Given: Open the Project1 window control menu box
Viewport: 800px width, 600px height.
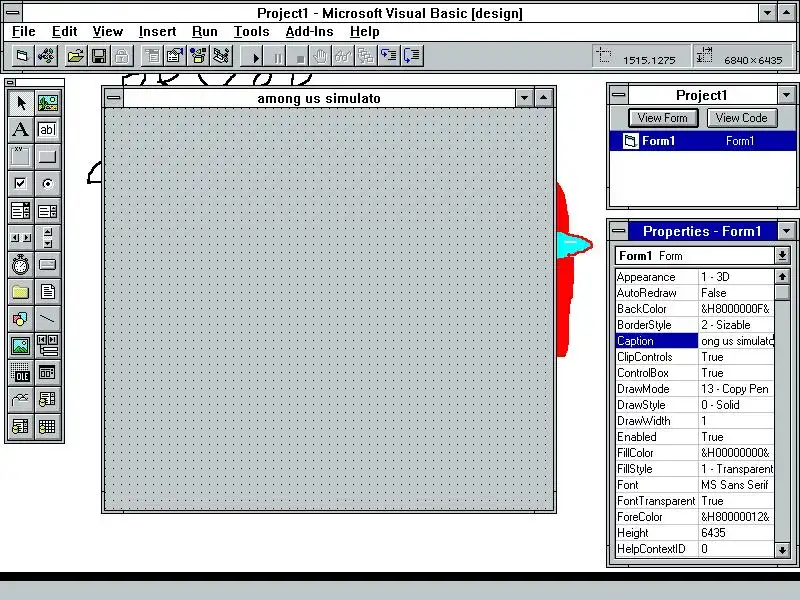Looking at the screenshot, I should [619, 95].
